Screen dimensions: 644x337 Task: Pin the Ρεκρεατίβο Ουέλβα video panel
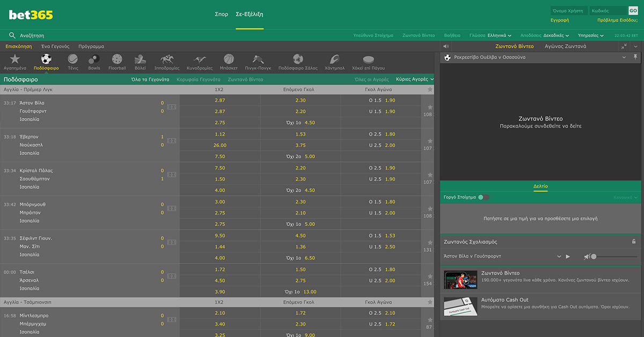[636, 57]
